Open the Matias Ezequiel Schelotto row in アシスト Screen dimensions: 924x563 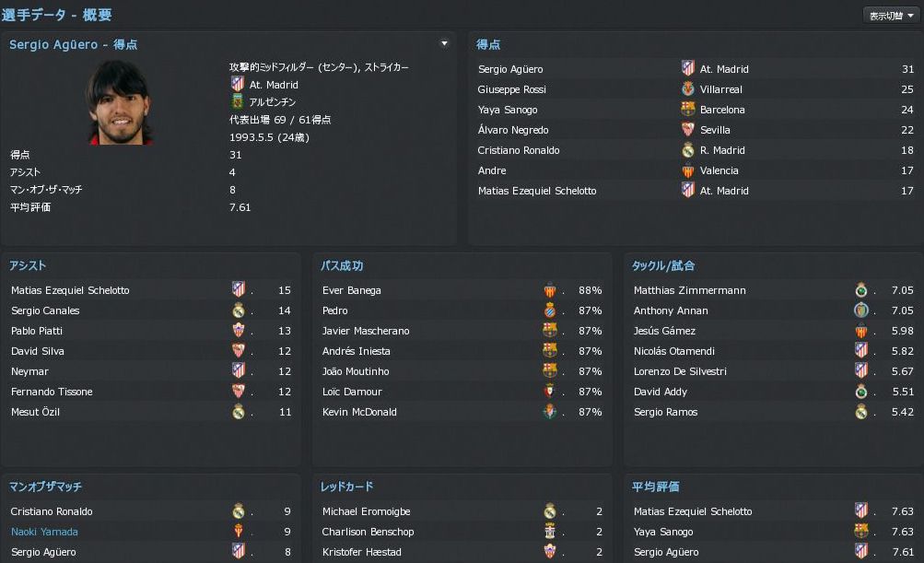coord(70,290)
